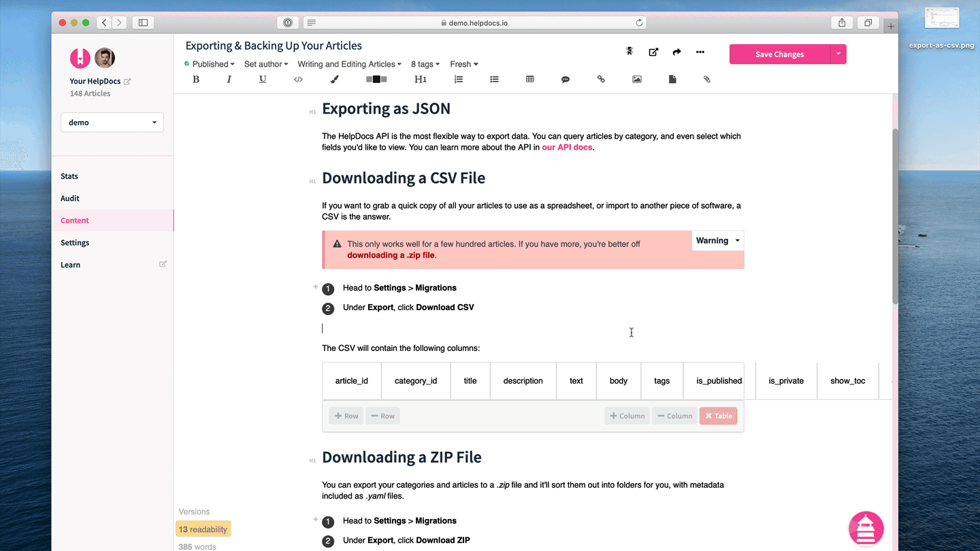This screenshot has height=551, width=980.
Task: Toggle underline formatting
Action: (x=263, y=80)
